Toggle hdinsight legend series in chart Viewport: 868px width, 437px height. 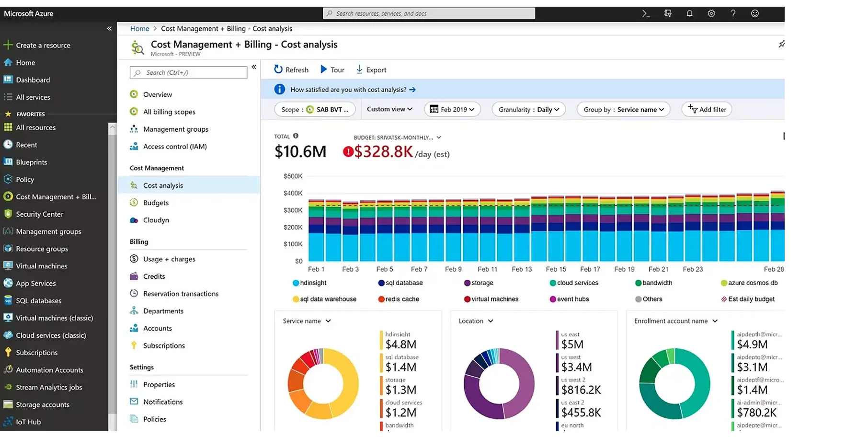pyautogui.click(x=309, y=283)
